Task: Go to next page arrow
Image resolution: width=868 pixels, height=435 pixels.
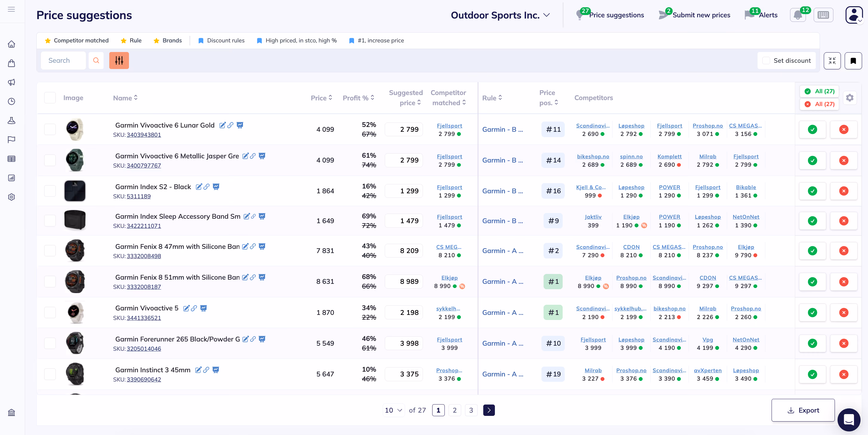Action: (x=489, y=410)
